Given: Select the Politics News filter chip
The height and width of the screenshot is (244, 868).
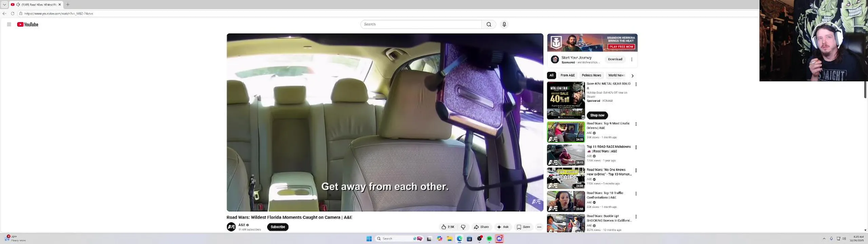Looking at the screenshot, I should [591, 75].
